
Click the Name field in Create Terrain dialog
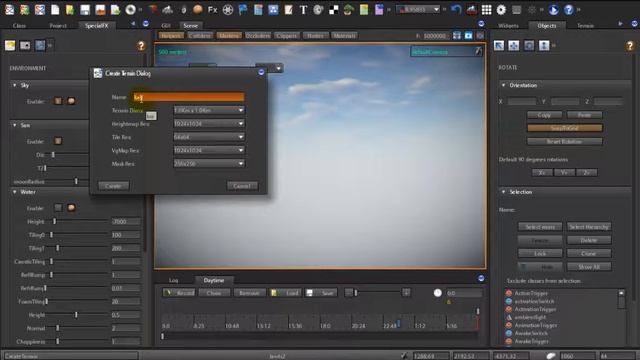[189, 97]
